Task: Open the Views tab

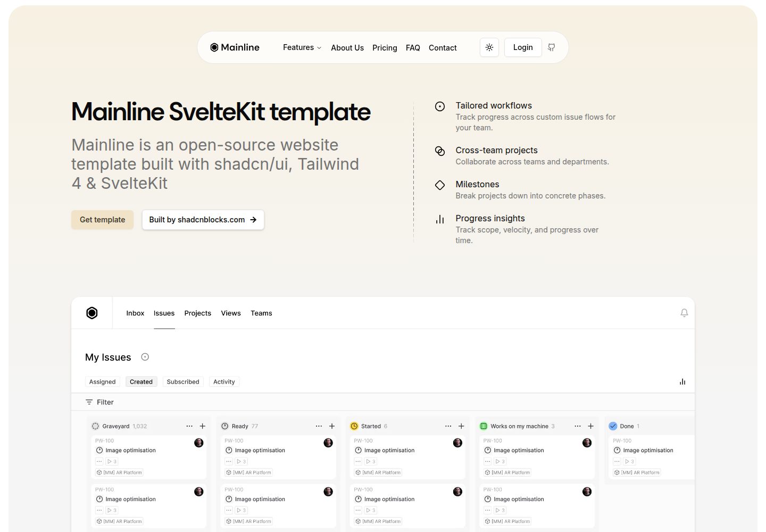Action: (231, 313)
